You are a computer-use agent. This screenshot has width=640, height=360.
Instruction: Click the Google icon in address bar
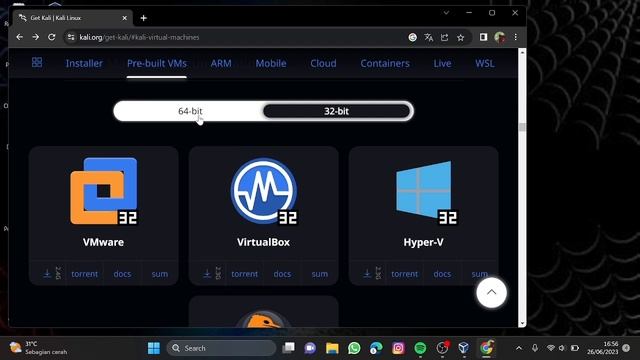click(413, 37)
